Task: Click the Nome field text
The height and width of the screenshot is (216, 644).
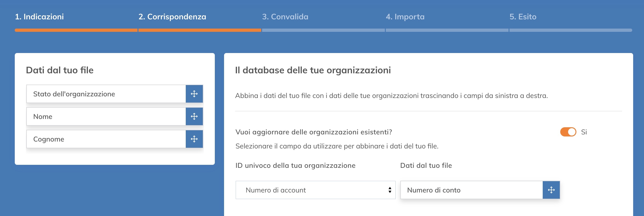Action: (x=43, y=117)
